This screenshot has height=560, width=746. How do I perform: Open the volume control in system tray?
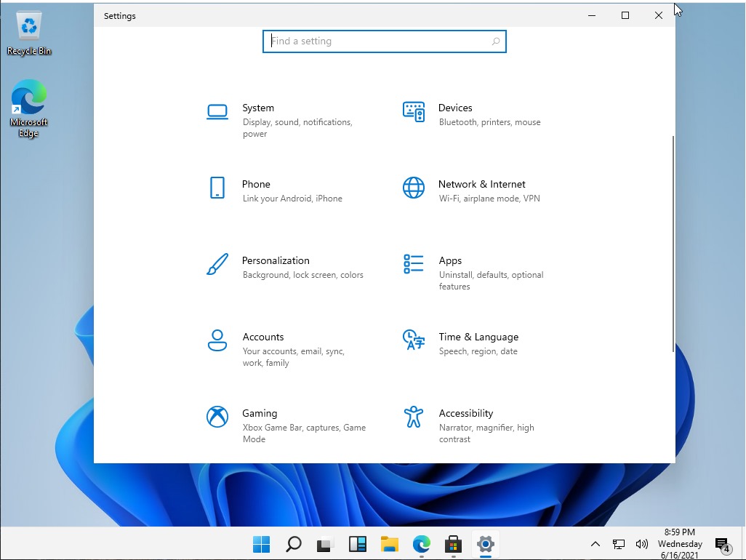642,543
